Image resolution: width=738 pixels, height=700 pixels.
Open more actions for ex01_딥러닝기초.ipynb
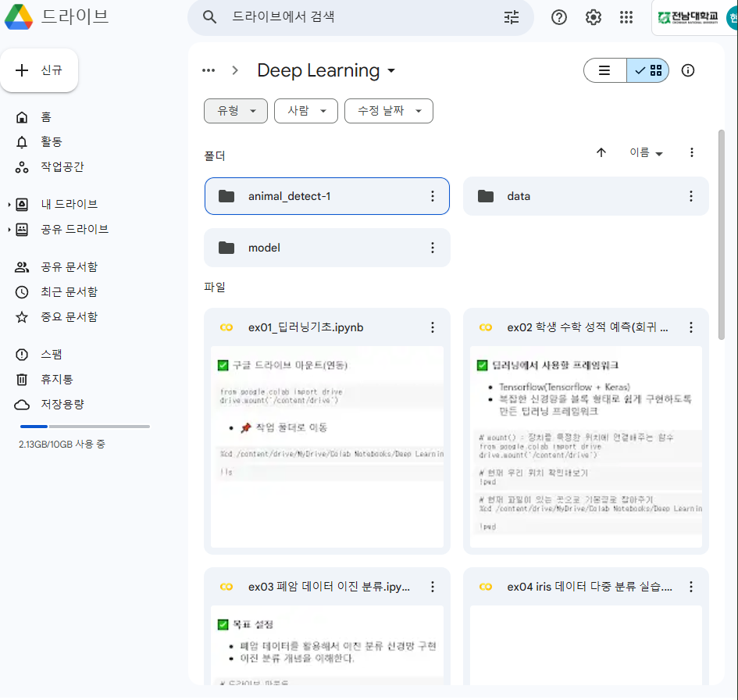coord(433,327)
